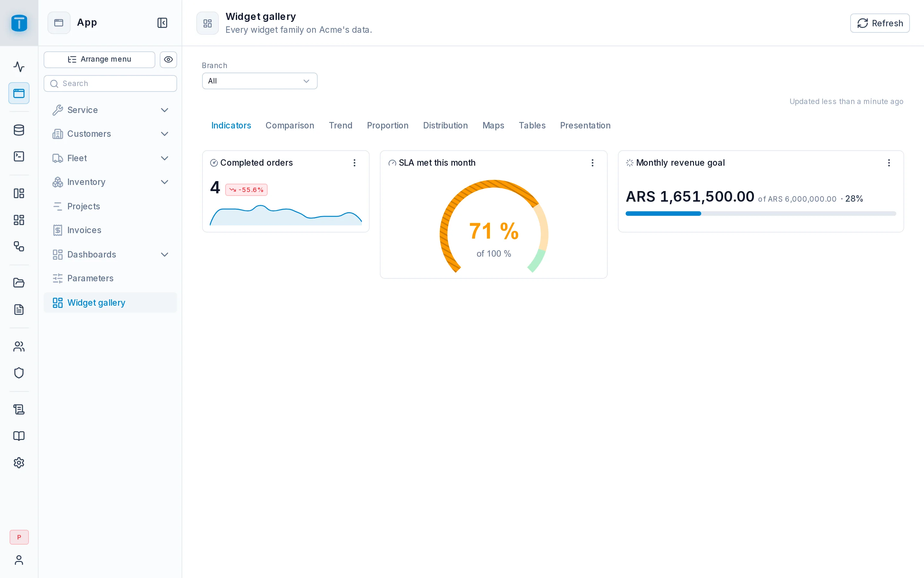924x578 pixels.
Task: Open the document file icon in rail
Action: [19, 309]
